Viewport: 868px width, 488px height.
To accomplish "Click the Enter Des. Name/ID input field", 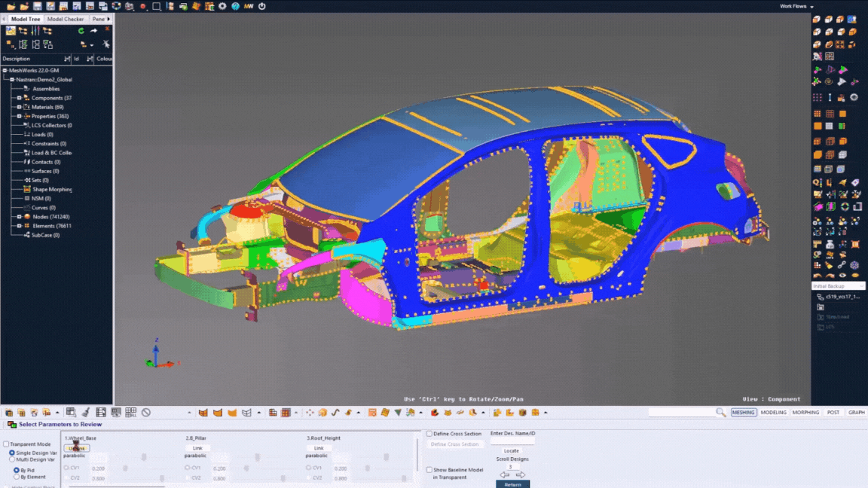I will (512, 442).
